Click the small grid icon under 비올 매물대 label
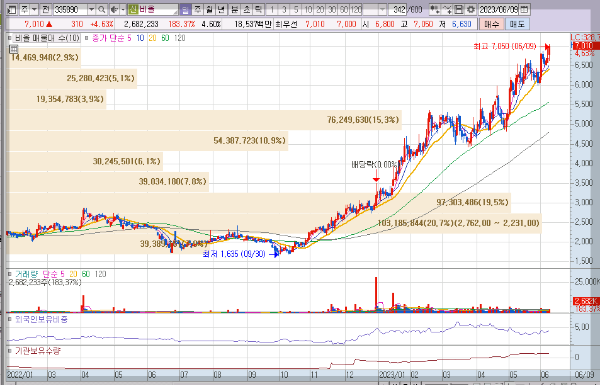 coord(13,49)
